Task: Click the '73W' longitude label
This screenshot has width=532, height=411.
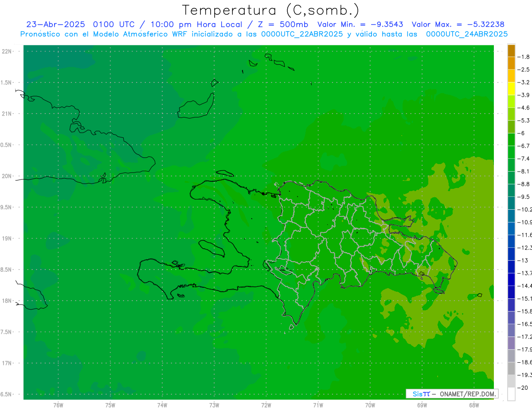Action: [x=214, y=405]
